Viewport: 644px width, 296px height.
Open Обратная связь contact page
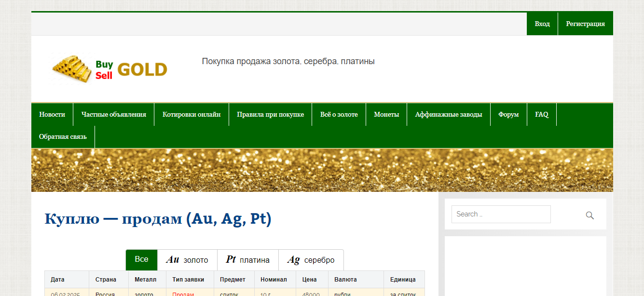(63, 136)
